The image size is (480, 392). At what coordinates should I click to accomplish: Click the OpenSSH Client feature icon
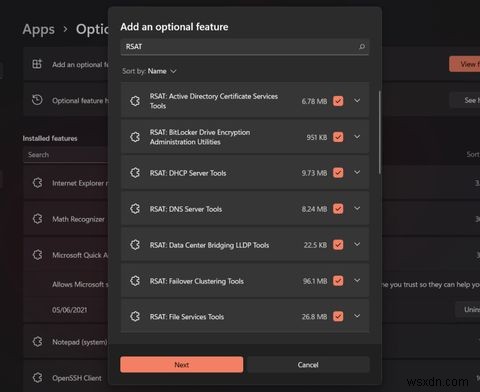[37, 378]
